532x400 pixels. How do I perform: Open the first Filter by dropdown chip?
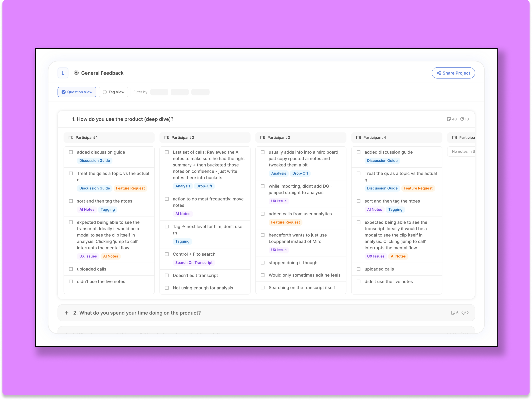[x=159, y=92]
